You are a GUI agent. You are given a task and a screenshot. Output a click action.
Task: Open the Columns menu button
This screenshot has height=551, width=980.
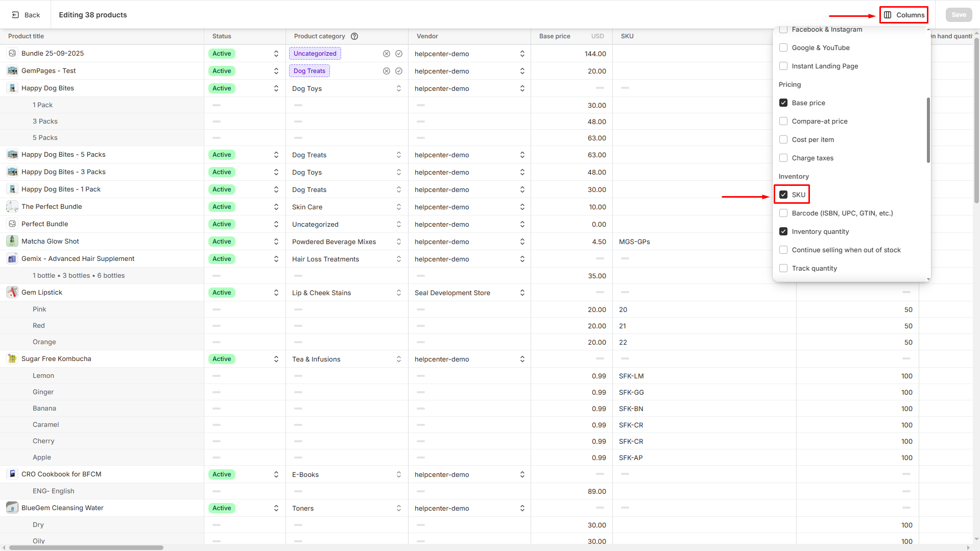point(904,15)
